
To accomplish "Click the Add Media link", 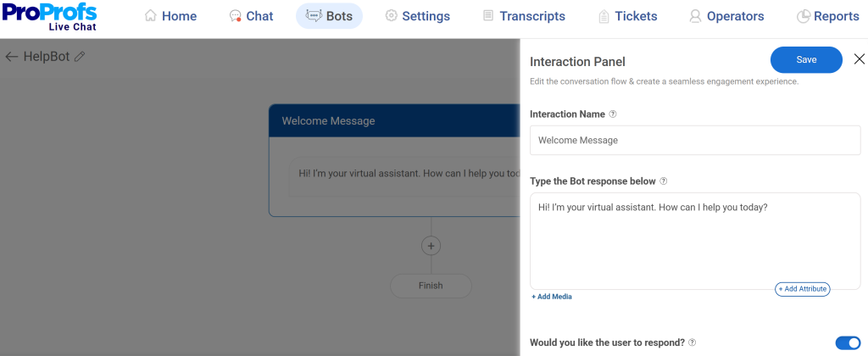I will 552,297.
